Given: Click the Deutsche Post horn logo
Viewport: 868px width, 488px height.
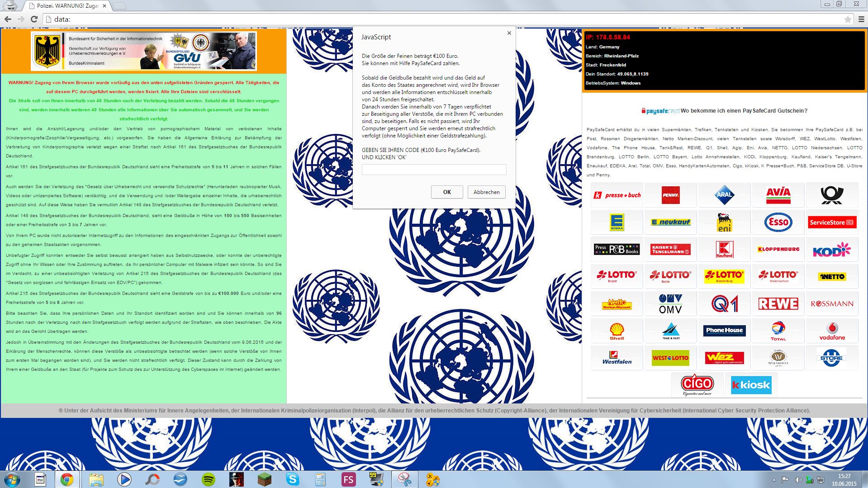Looking at the screenshot, I should 832,195.
